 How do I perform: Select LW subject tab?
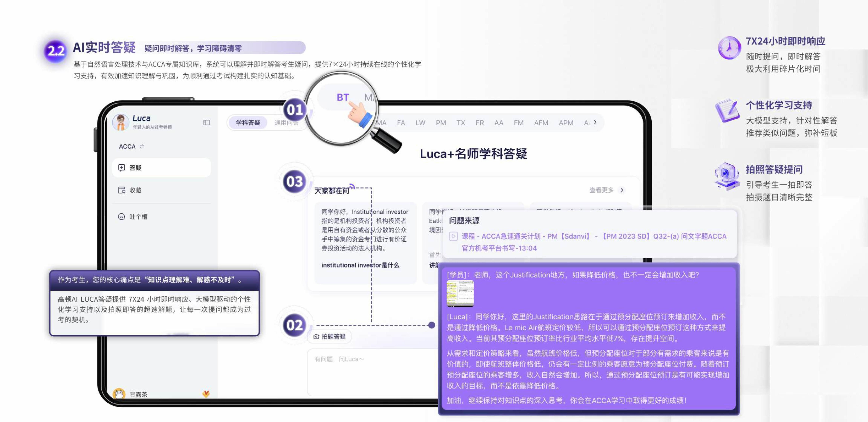(x=420, y=123)
